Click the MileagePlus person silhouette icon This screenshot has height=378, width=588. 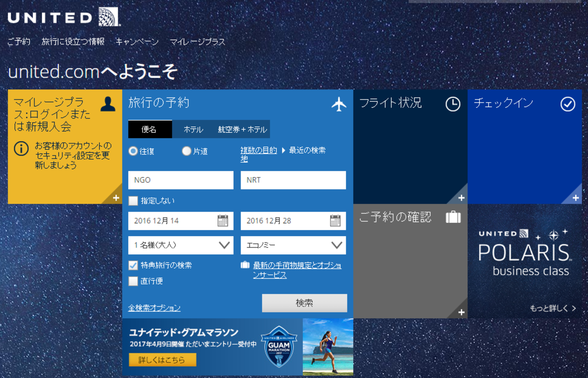108,104
